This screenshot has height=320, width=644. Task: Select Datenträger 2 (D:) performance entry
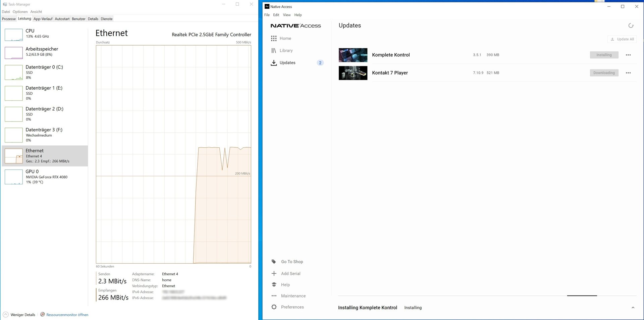(45, 114)
